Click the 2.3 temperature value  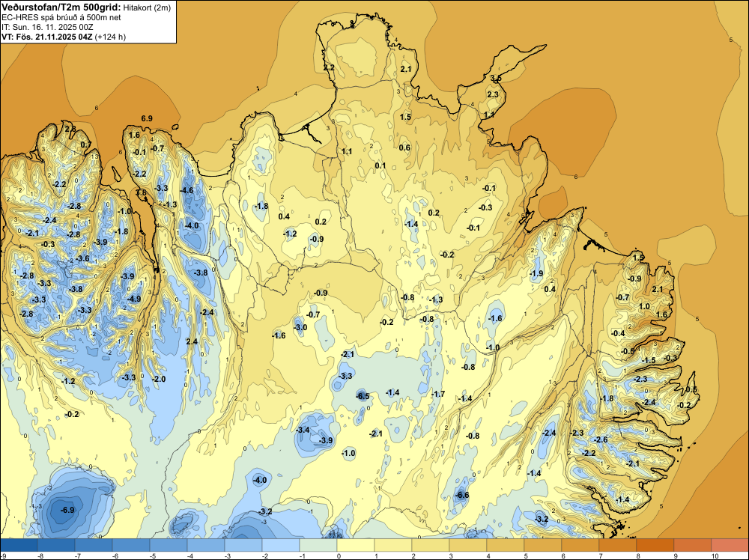493,94
